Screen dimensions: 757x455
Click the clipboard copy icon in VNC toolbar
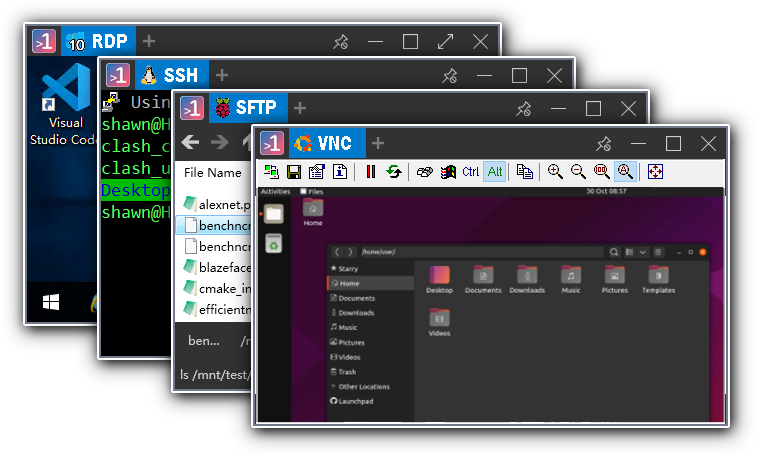point(525,171)
